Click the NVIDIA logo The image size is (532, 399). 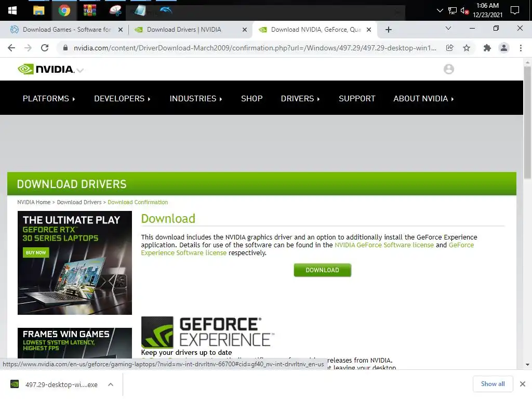[46, 69]
